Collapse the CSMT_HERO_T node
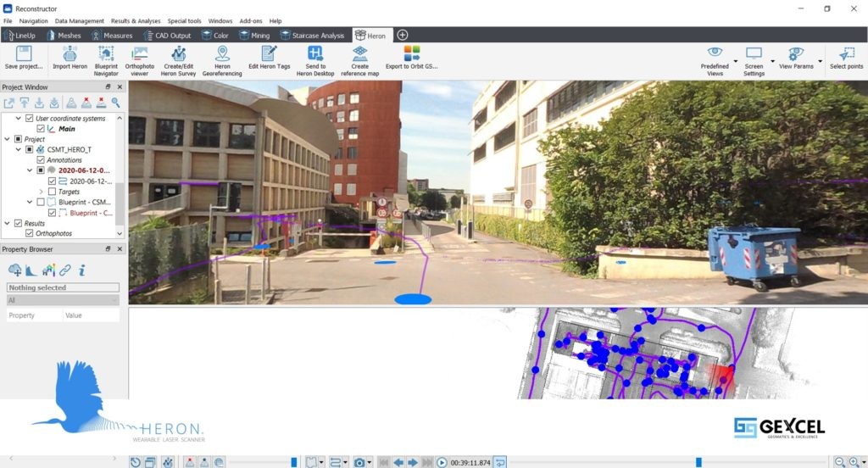 19,149
